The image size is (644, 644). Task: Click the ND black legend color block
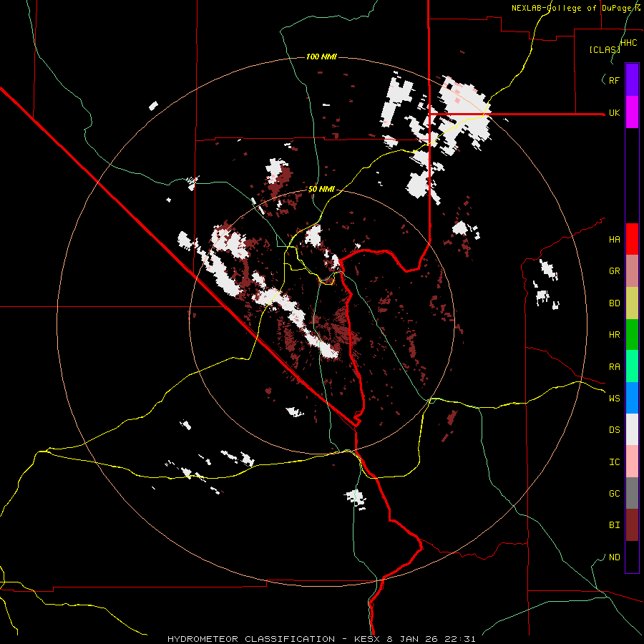tap(632, 557)
